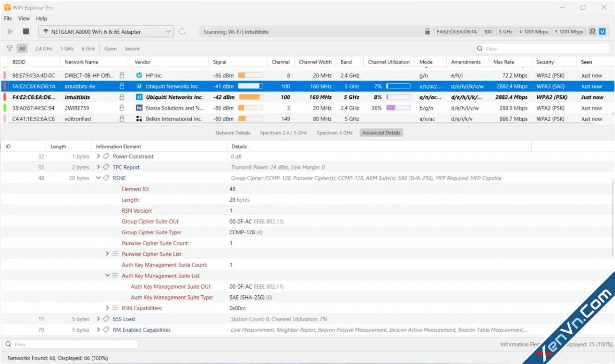Expand the RSN Capabilities row

coord(107,308)
